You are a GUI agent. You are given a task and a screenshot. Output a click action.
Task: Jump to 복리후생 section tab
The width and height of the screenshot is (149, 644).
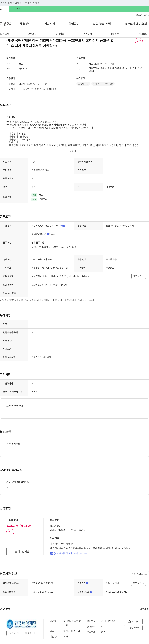pyautogui.click(x=88, y=34)
